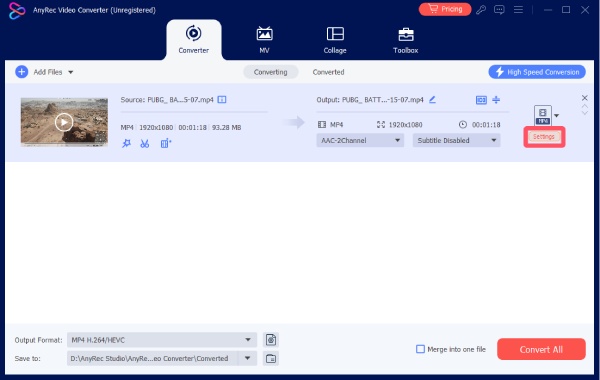The image size is (600, 380).
Task: Move the file item up
Action: [585, 106]
